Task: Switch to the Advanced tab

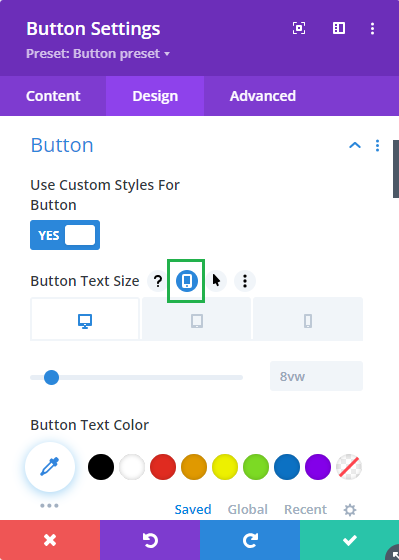Action: [x=263, y=96]
